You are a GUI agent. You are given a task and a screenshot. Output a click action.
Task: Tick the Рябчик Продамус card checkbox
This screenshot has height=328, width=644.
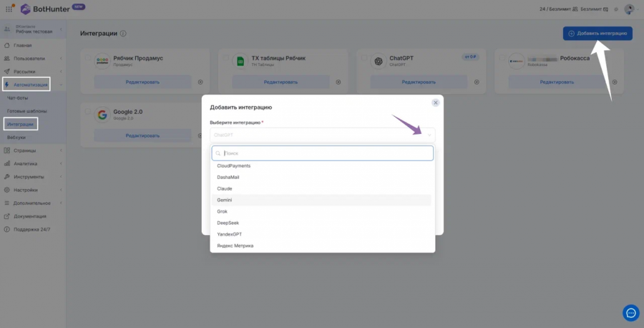pyautogui.click(x=88, y=57)
